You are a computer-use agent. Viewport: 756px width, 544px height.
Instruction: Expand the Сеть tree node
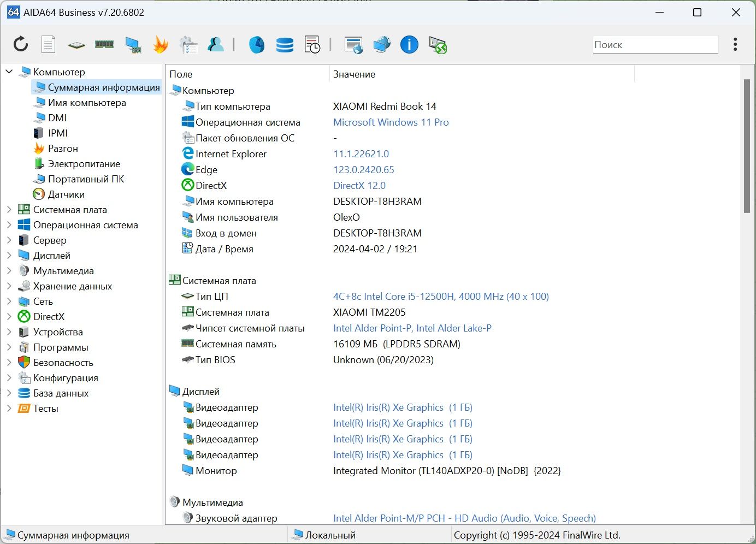point(9,301)
